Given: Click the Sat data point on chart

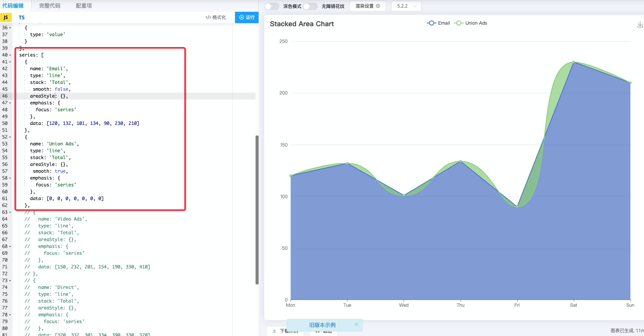Looking at the screenshot, I should click(x=573, y=62).
